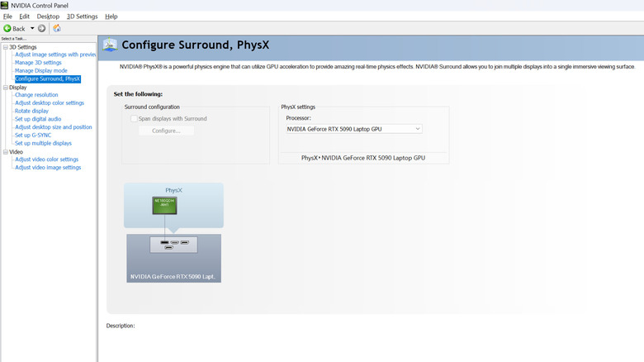Viewport: 644px width, 362px height.
Task: Click the Configure Surround PhysX header icon
Action: tap(110, 45)
